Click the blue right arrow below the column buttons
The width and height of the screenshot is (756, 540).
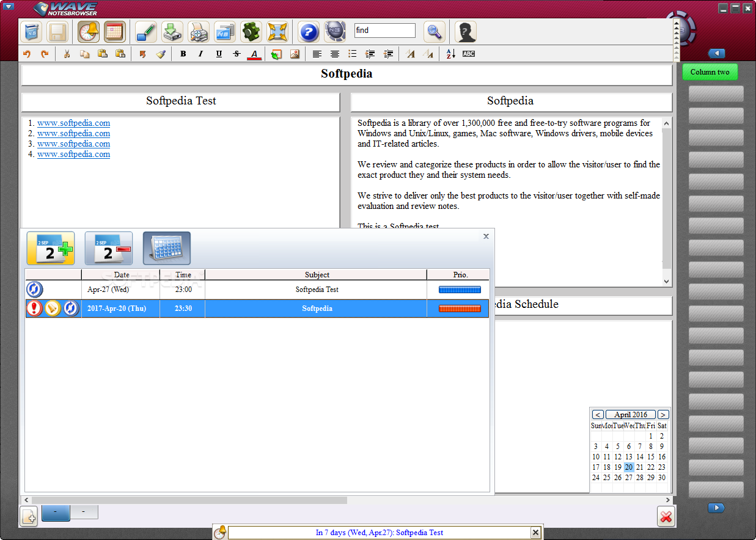point(716,508)
